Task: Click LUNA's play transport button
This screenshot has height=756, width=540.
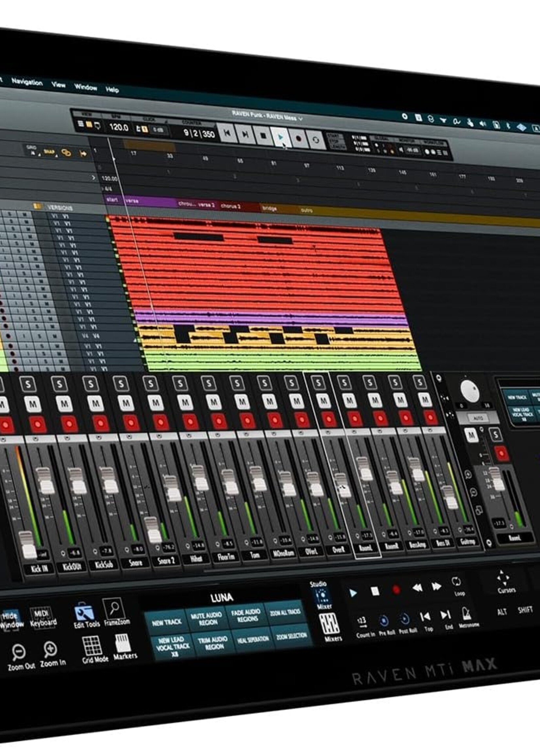Action: pos(281,137)
